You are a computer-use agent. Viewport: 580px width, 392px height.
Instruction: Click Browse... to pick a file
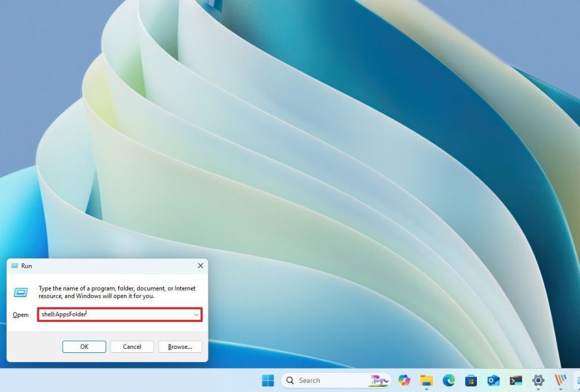[180, 347]
